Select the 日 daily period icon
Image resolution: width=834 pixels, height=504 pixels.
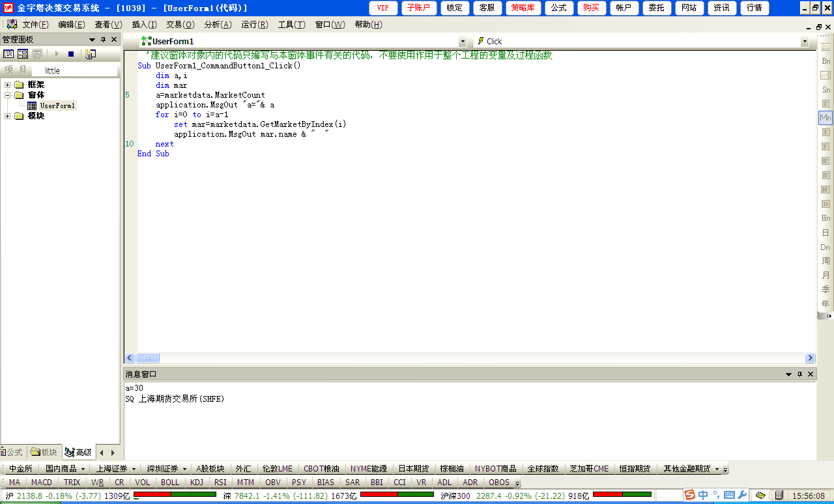(826, 232)
